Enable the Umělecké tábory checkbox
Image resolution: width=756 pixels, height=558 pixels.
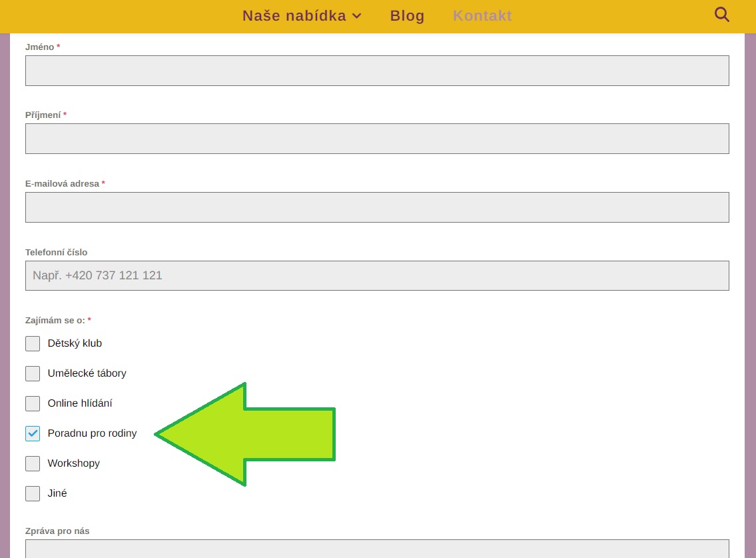coord(33,373)
